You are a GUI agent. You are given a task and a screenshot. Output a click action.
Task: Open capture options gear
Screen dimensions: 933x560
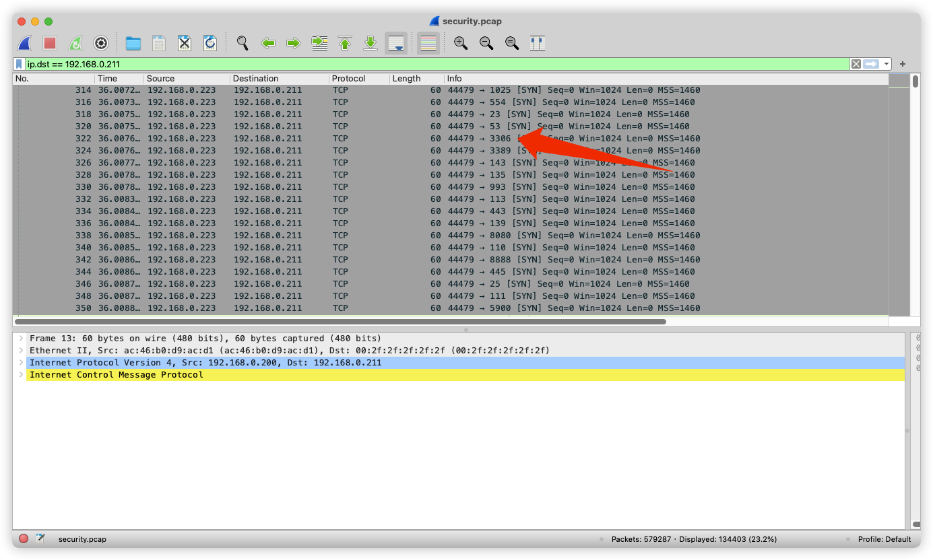(x=101, y=43)
